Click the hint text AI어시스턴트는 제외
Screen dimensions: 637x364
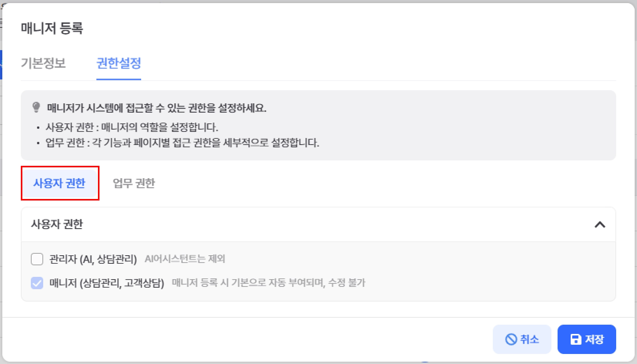point(185,259)
